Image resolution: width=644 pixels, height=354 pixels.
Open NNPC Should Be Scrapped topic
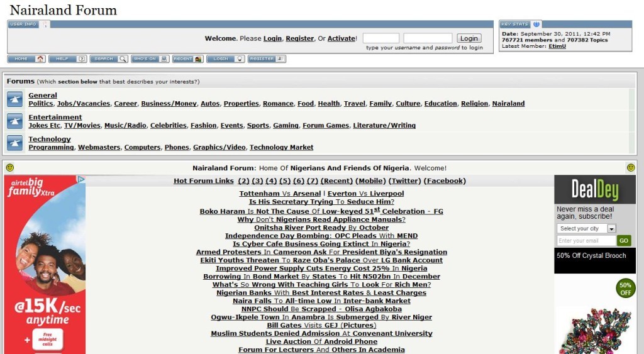(321, 309)
